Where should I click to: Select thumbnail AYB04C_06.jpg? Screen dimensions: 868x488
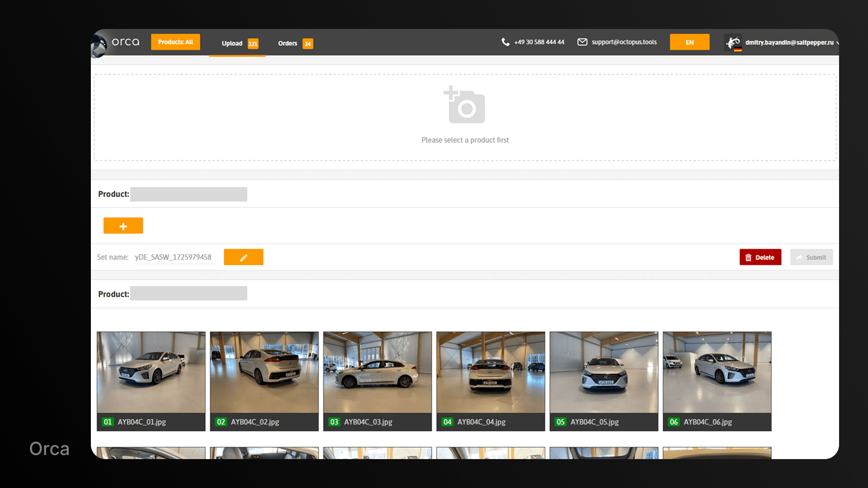[x=717, y=372]
